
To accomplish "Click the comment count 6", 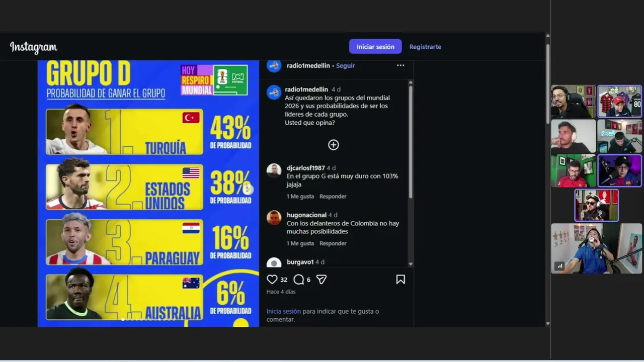I will click(x=308, y=280).
